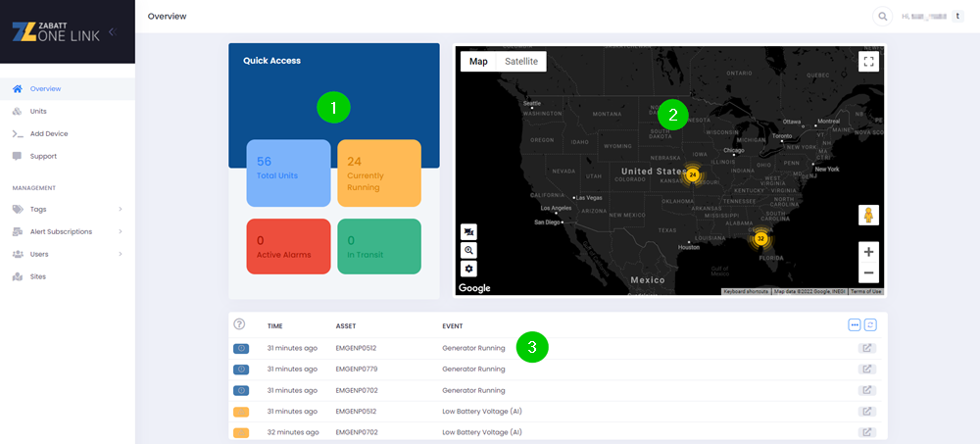This screenshot has height=444, width=980.
Task: Open the help question mark in events table
Action: click(x=239, y=324)
